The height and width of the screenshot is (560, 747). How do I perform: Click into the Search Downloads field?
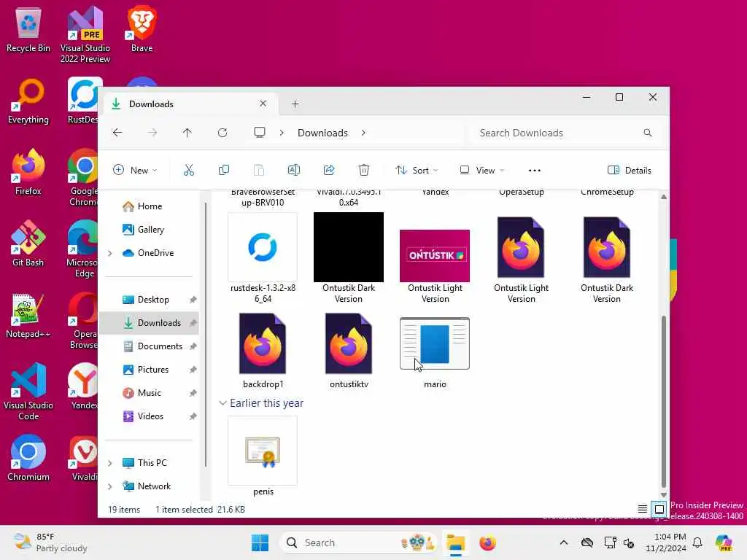(x=565, y=133)
